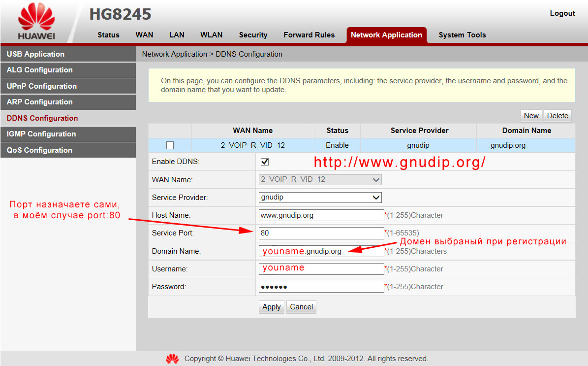Screen dimensions: 588x366
Task: Switch to the WAN tab
Action: coord(144,35)
